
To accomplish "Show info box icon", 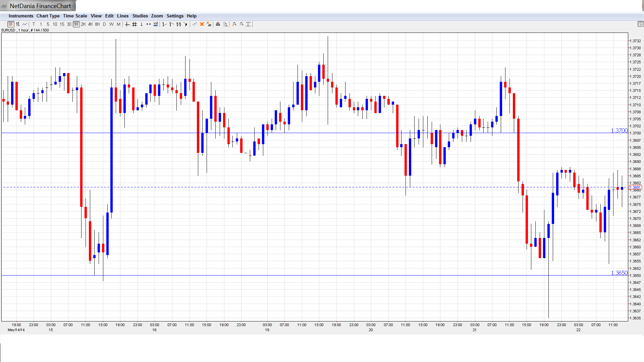I will click(x=142, y=24).
